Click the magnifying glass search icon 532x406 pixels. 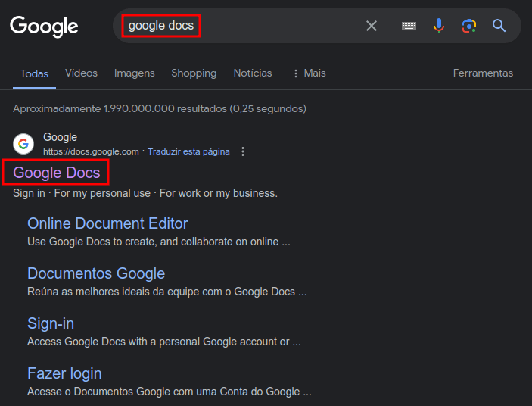point(499,26)
